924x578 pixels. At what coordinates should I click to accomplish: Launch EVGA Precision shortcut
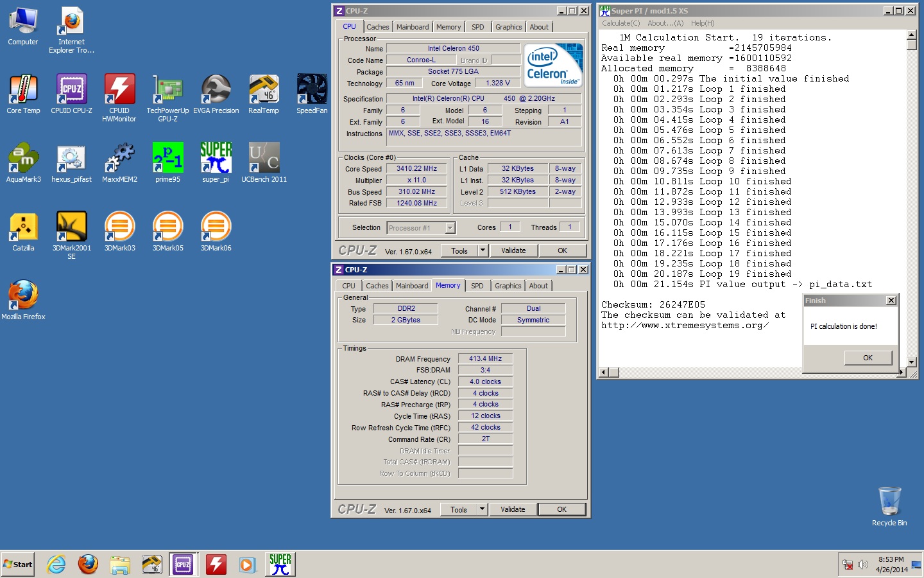(x=216, y=94)
